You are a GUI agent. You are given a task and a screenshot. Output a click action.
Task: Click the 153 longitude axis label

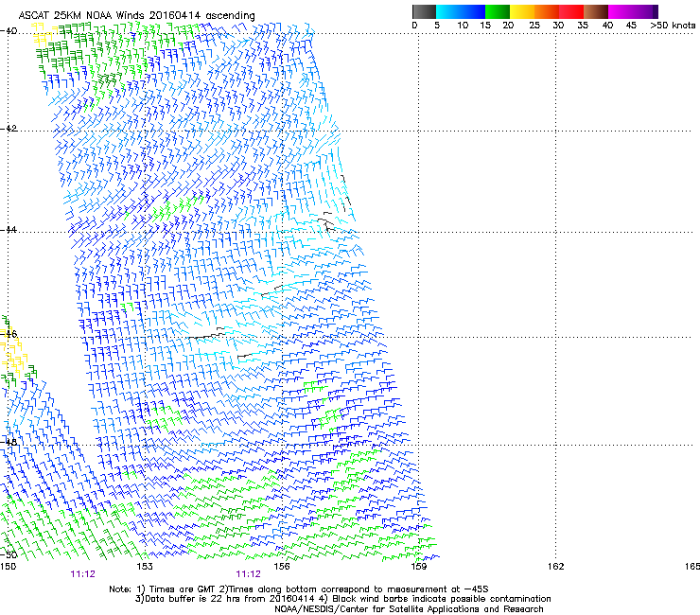[145, 567]
